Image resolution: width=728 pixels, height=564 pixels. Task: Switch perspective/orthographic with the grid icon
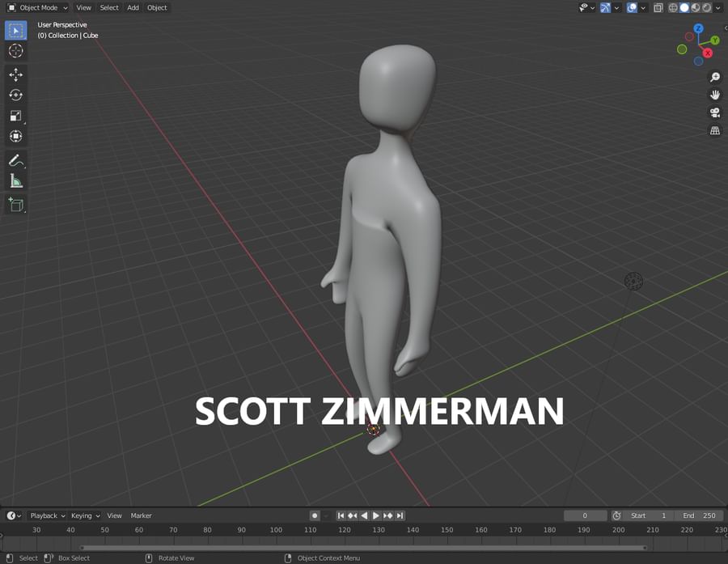(715, 130)
